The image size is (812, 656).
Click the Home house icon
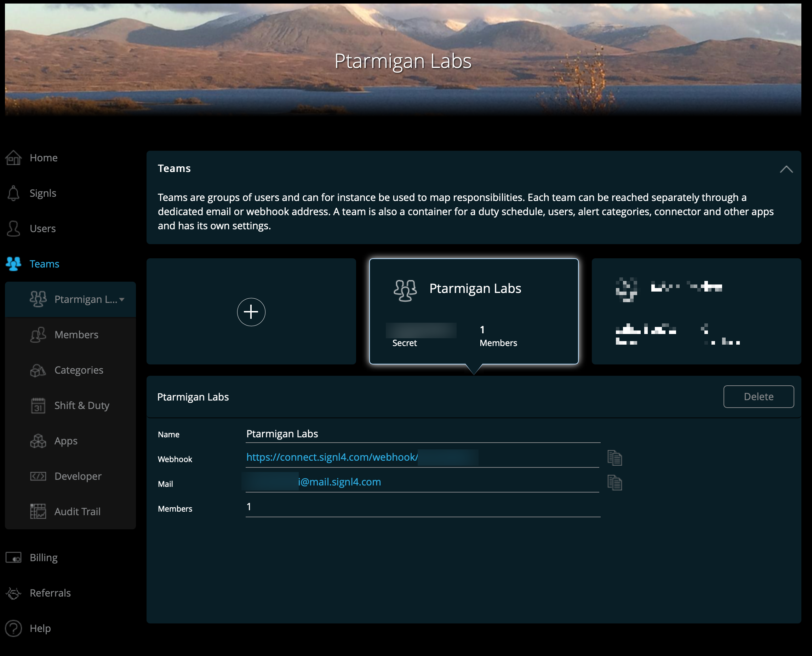click(x=13, y=158)
